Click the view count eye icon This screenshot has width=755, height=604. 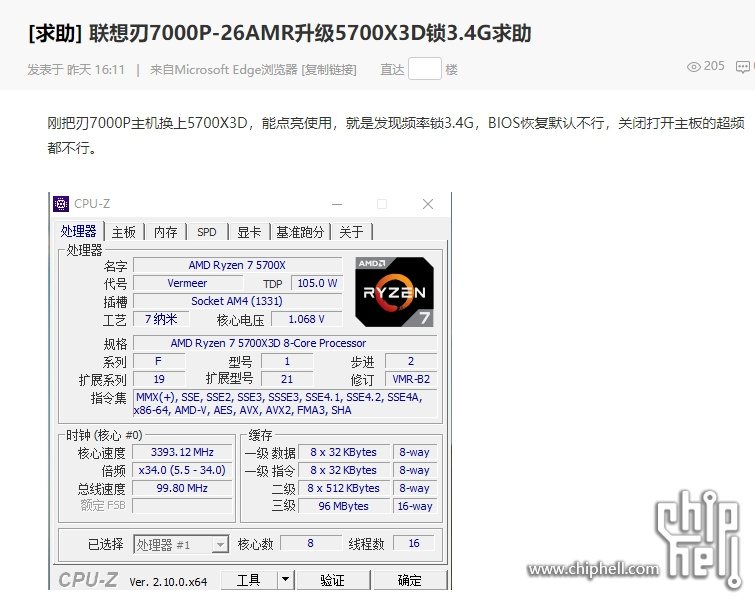click(x=693, y=67)
